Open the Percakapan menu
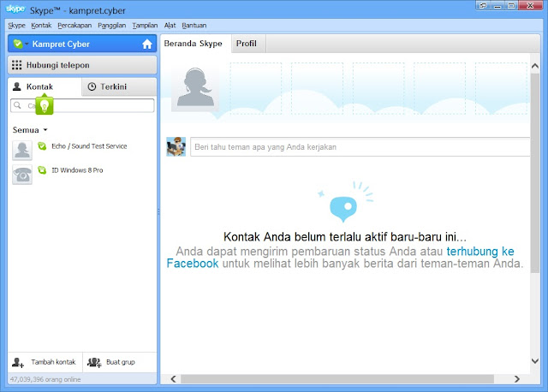Screen dimensions: 548x392 pyautogui.click(x=74, y=26)
